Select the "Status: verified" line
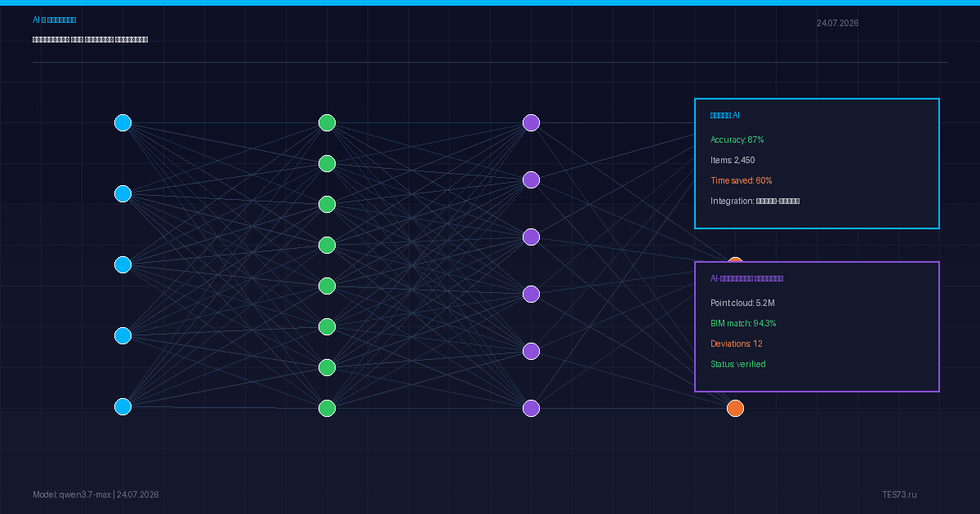This screenshot has height=514, width=980. click(738, 364)
